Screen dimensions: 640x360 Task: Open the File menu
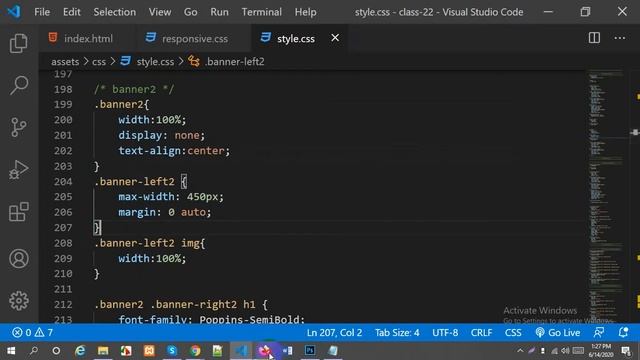(x=42, y=12)
